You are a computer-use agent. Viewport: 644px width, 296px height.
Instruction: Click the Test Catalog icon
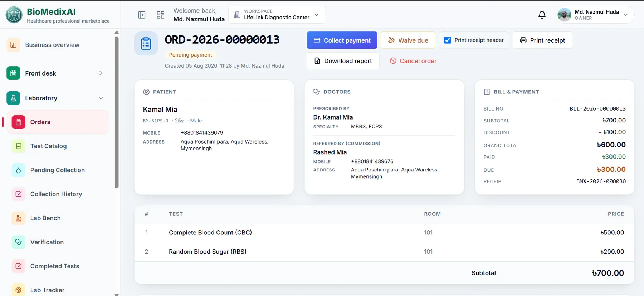[19, 146]
